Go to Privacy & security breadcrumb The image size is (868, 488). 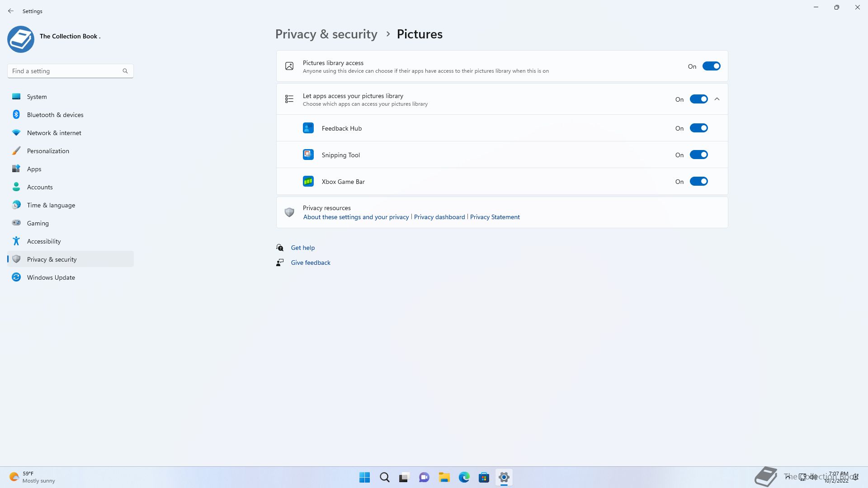click(326, 34)
